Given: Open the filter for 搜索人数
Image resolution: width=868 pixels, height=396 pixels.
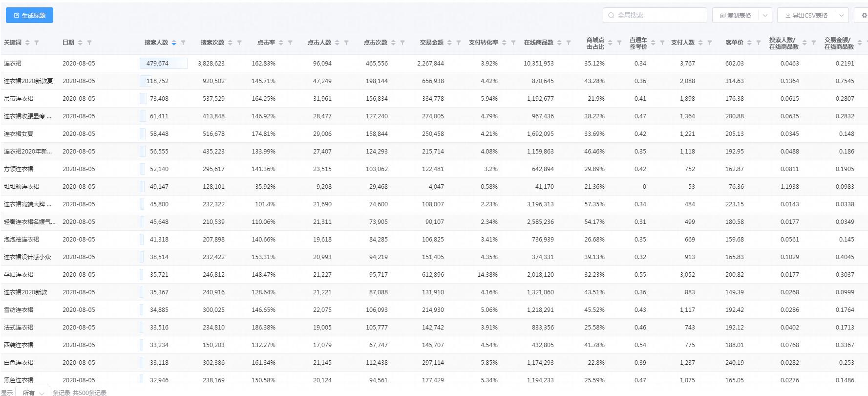Looking at the screenshot, I should (183, 43).
